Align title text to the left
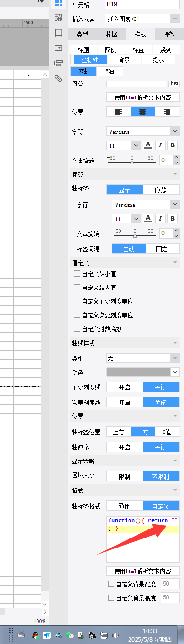 (x=119, y=112)
